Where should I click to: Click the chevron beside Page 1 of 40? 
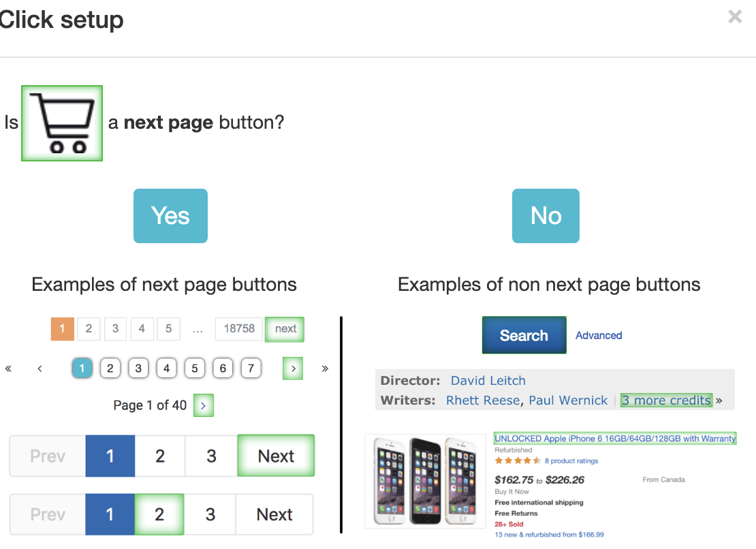click(204, 405)
